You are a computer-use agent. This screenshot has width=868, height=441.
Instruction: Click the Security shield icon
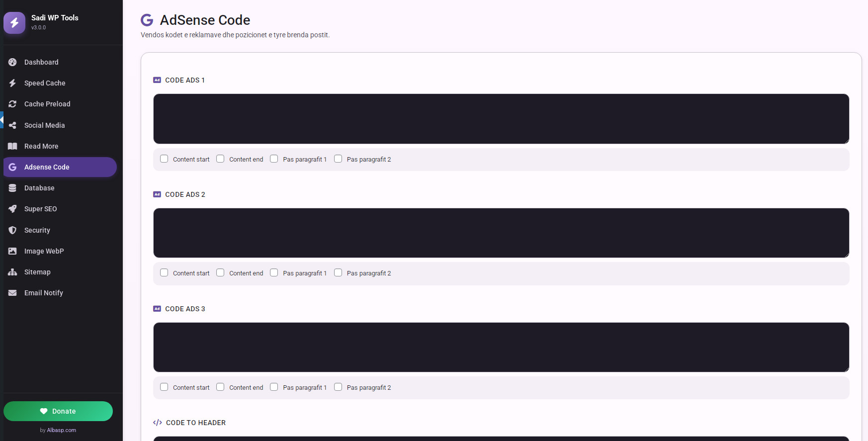12,230
